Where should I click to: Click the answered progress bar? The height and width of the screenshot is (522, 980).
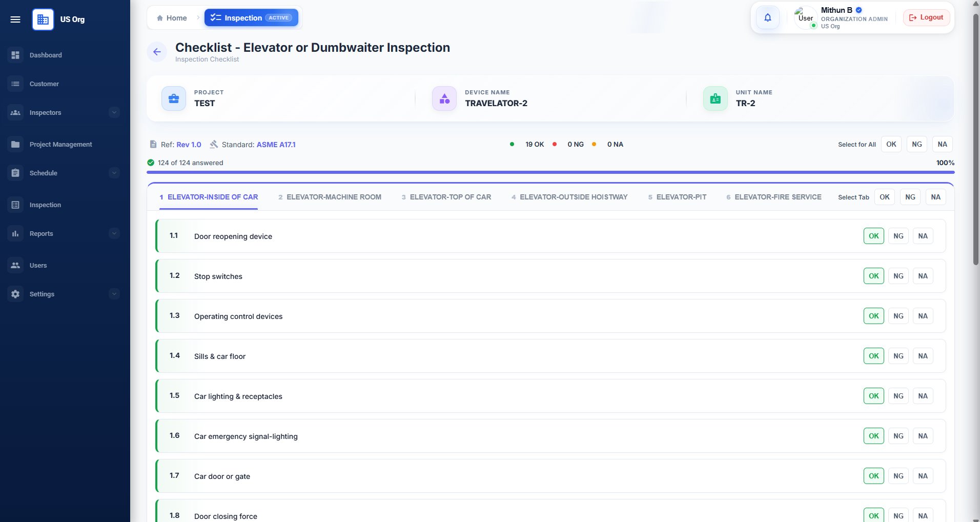tap(550, 172)
